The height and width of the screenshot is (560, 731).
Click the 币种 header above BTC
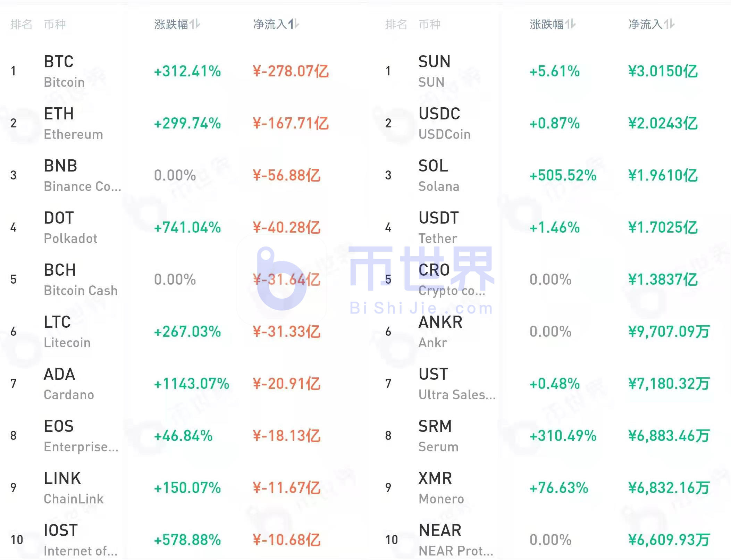click(55, 24)
